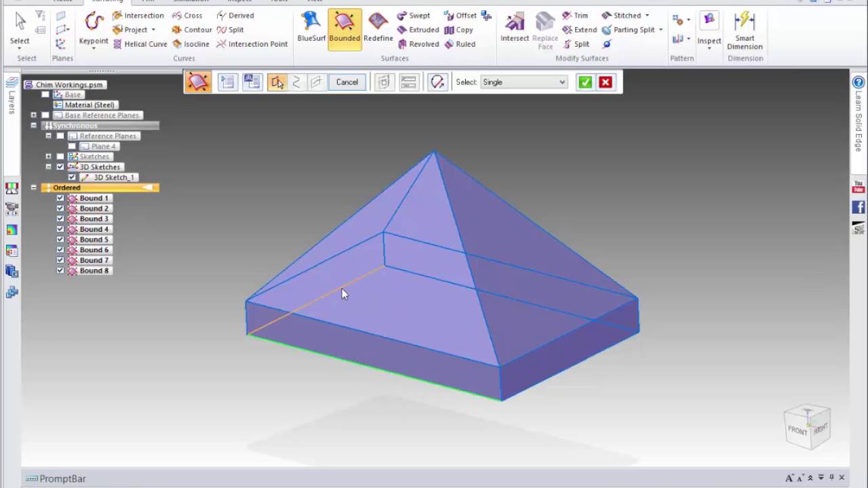Screen dimensions: 868x488
Task: Uncheck the Bound 3 feature checkbox
Action: coord(60,219)
